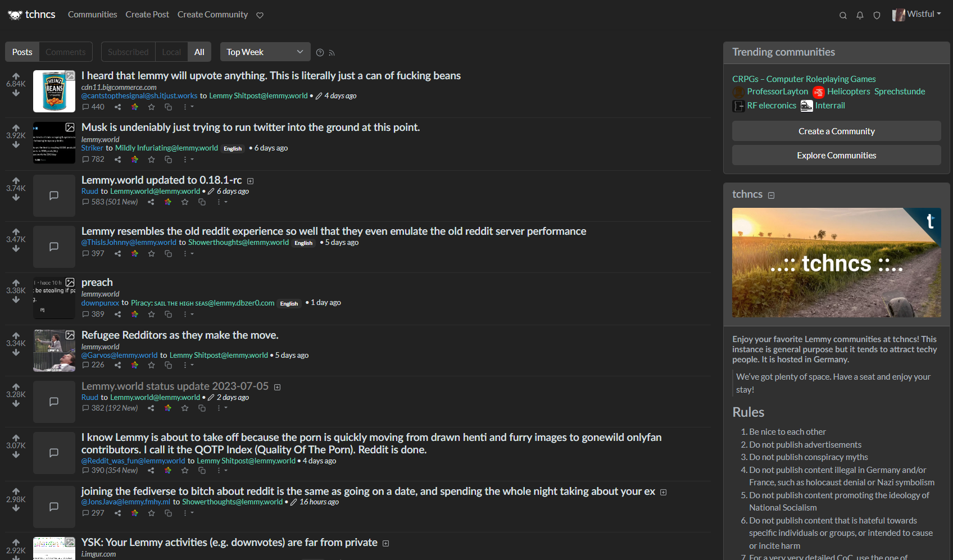
Task: Open more options for Lemmy.world updated post
Action: click(221, 202)
